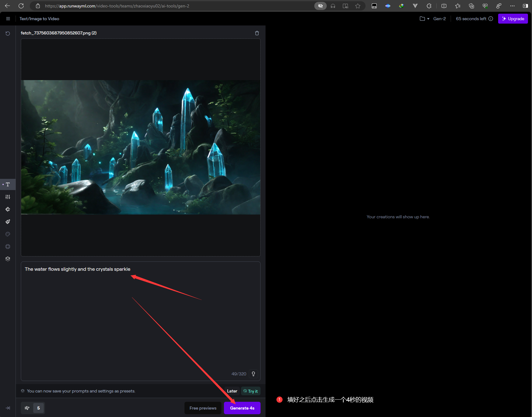The image size is (532, 417).
Task: Click the site lock icon in address bar
Action: point(38,6)
